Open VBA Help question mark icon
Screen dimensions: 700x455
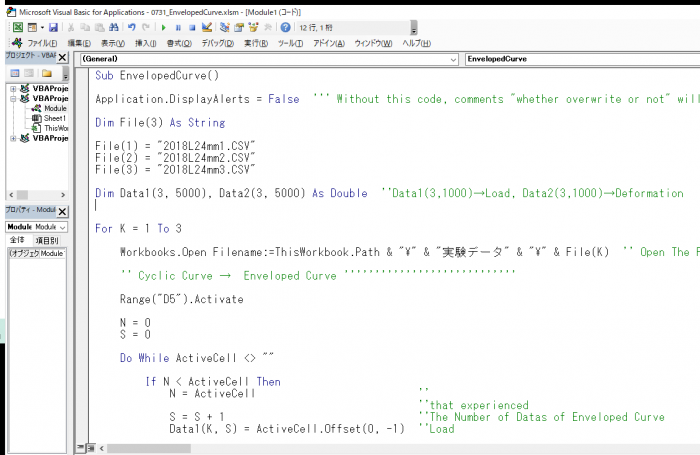(285, 28)
